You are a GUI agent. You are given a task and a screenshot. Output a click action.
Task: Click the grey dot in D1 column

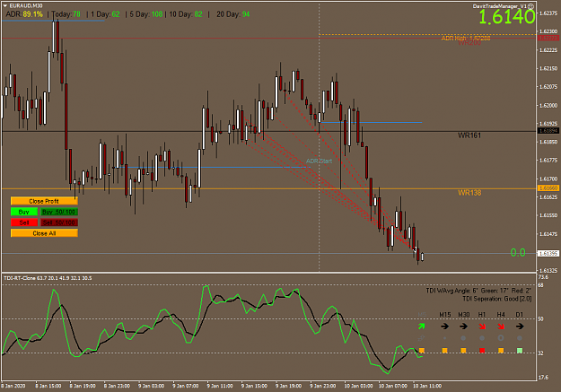point(520,338)
